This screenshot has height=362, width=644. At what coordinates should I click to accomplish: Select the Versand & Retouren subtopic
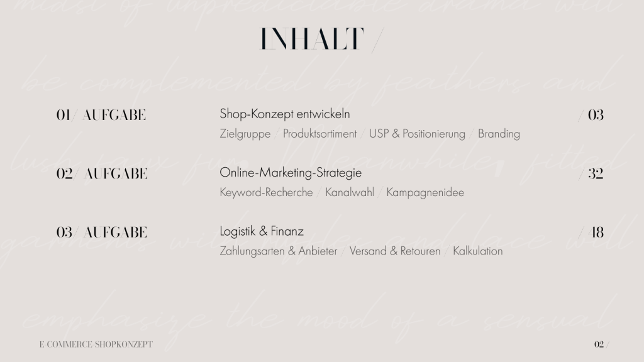tap(395, 251)
